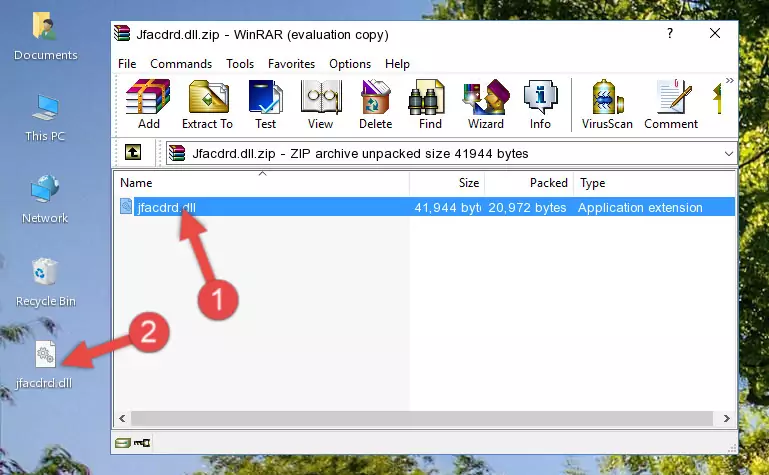The image size is (769, 475).
Task: Go up one folder level
Action: click(133, 152)
